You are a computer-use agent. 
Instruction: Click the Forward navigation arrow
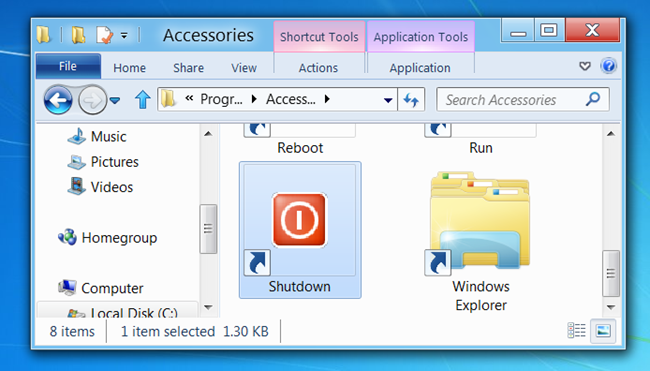[92, 99]
